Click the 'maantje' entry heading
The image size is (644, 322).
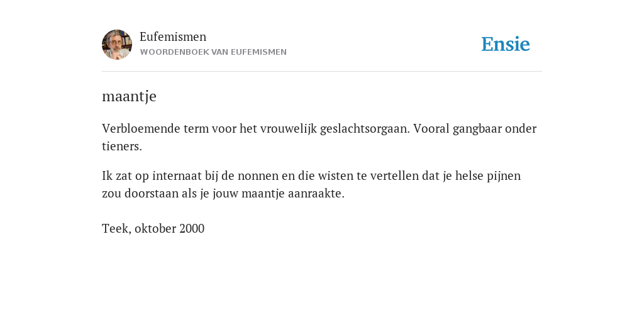click(x=129, y=96)
